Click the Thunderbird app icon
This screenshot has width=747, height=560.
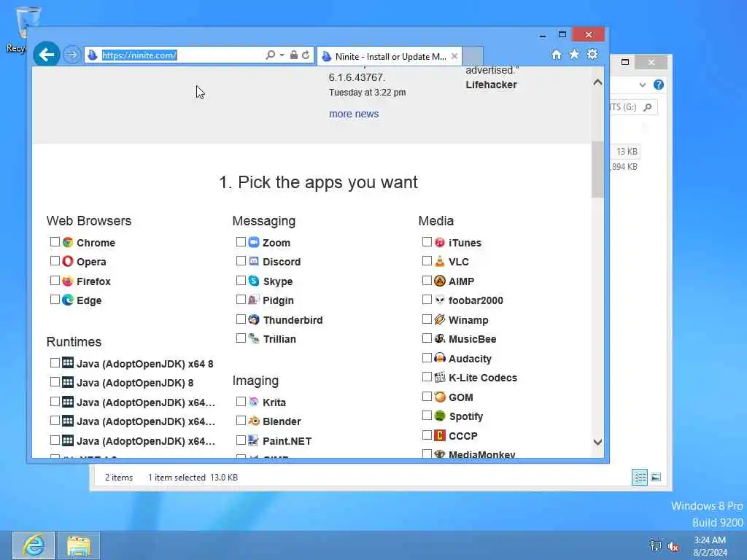click(254, 319)
